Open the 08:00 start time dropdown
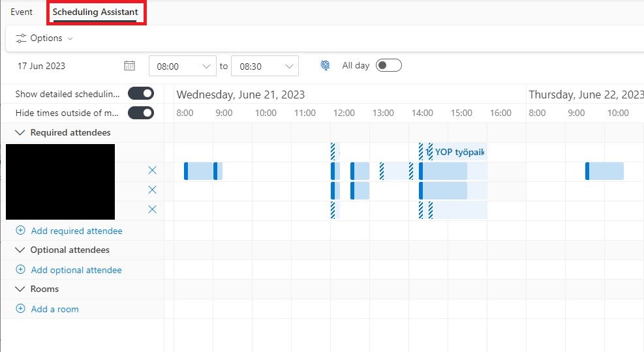The height and width of the screenshot is (352, 644). (182, 66)
